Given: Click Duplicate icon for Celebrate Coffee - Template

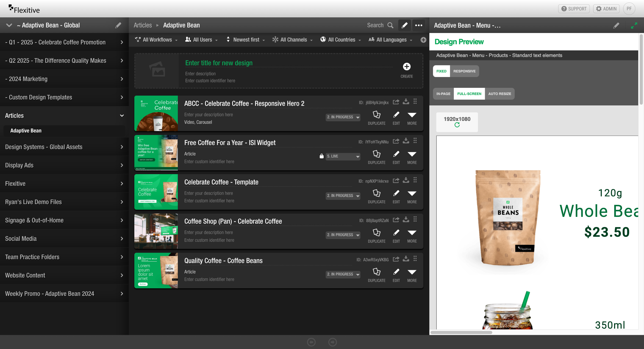Looking at the screenshot, I should (x=376, y=193).
